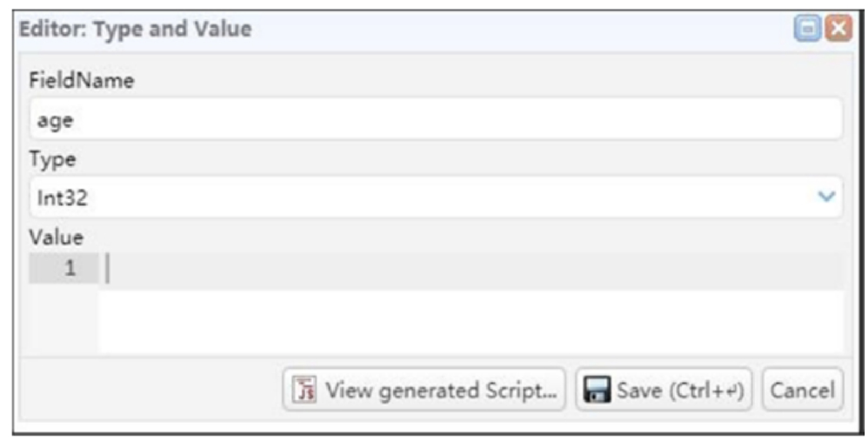Click the JS script icon
868x441 pixels.
(304, 390)
